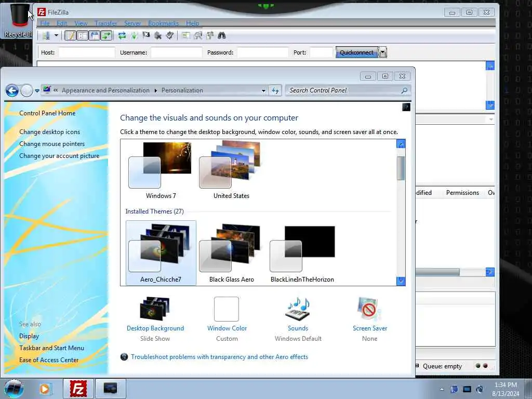Toggle remote directory tree in FileZilla toolbar

click(95, 35)
